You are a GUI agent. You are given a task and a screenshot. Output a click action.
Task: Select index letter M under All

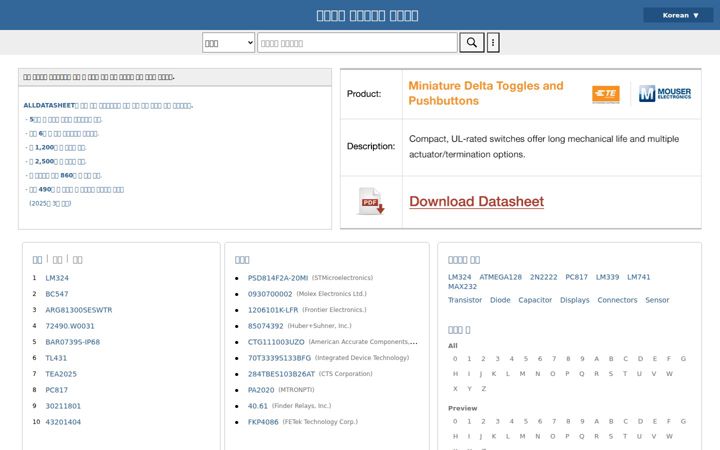tap(523, 374)
